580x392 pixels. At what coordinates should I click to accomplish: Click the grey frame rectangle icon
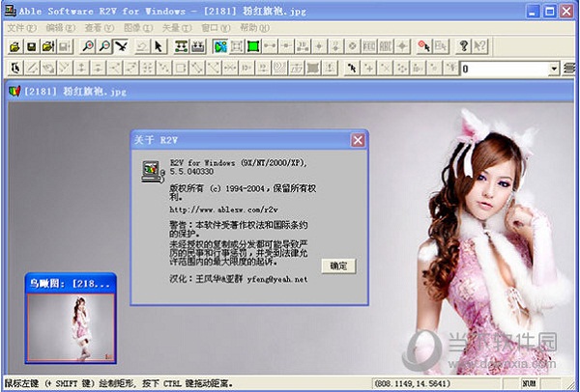click(237, 46)
